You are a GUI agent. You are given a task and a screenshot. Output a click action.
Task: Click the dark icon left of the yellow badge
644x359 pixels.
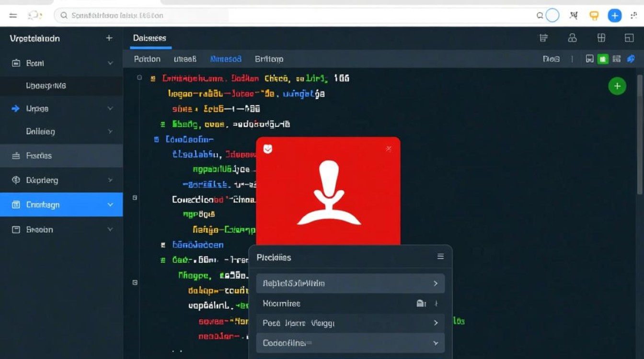(x=574, y=16)
